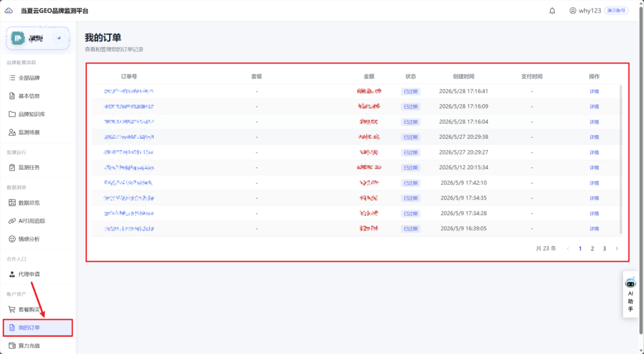Click the order number link created 2026/5/9 16:39:05
644x354 pixels.
point(129,228)
